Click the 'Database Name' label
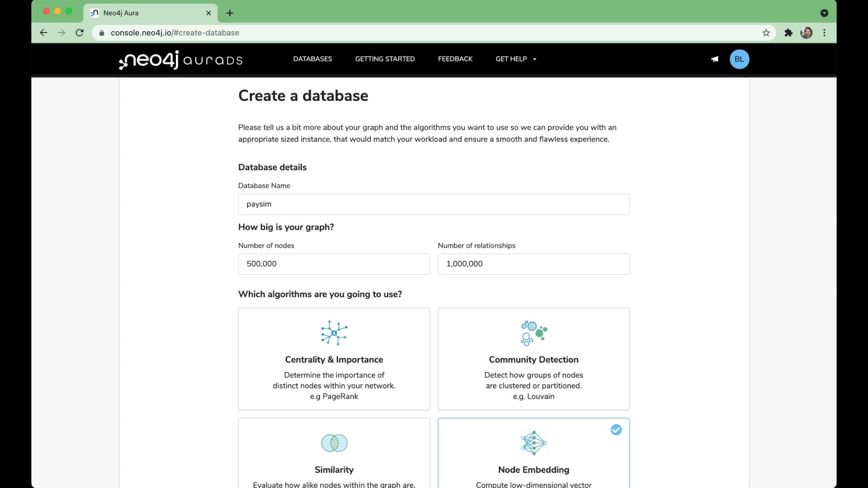Viewport: 868px width, 488px height. (x=264, y=186)
